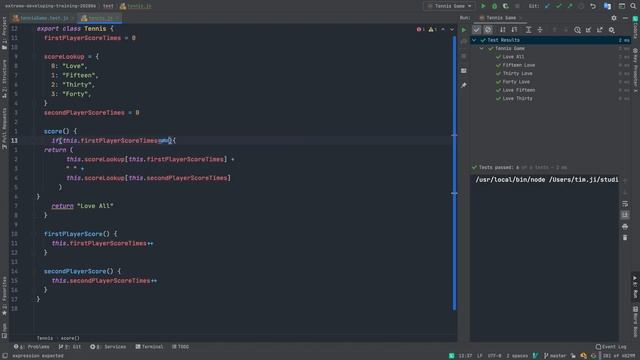Select the 'Love Thirty' test result
This screenshot has height=360, width=640.
click(x=517, y=98)
